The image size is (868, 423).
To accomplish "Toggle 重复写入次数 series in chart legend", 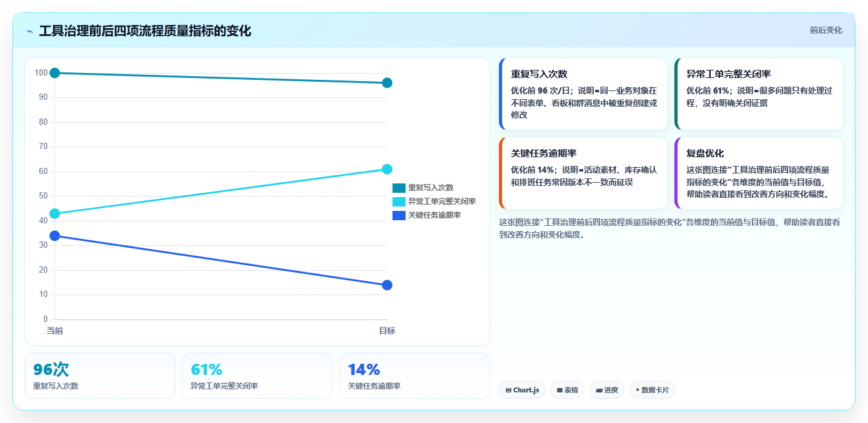I will point(423,188).
